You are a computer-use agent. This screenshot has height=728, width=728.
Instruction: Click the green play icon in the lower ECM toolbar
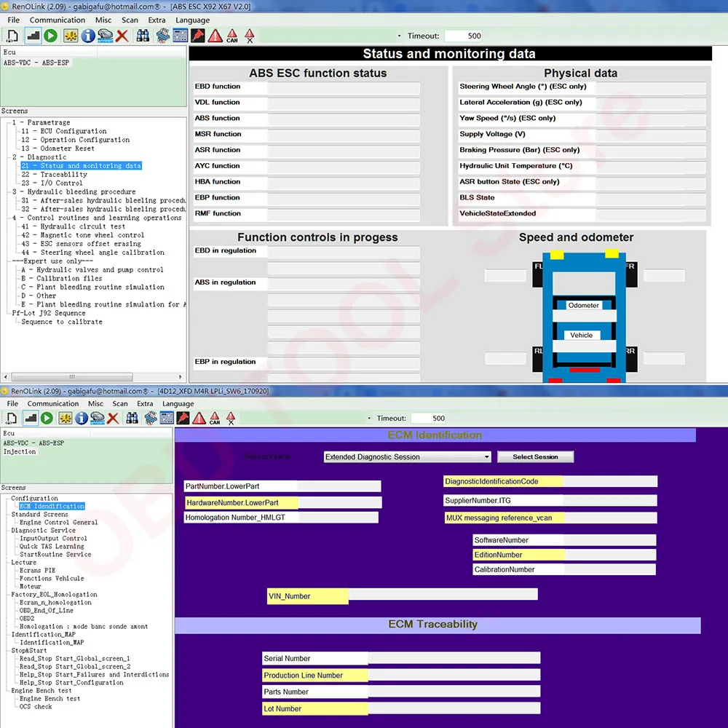pos(47,418)
